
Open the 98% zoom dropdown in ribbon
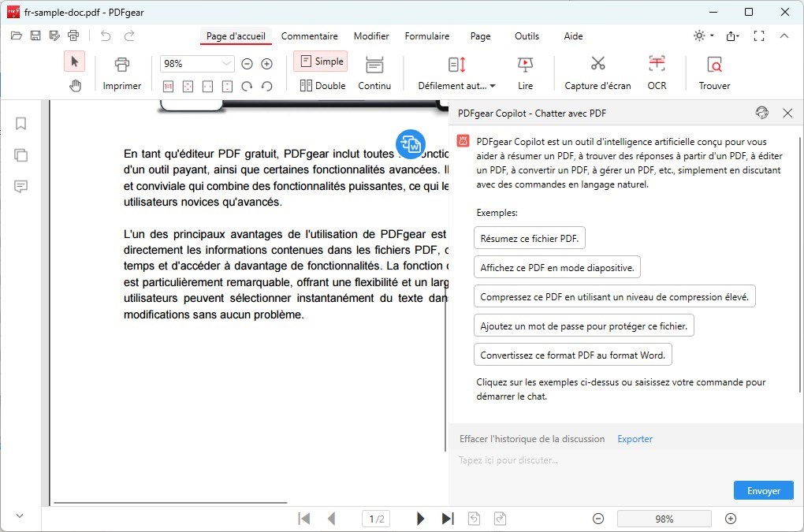pos(226,64)
